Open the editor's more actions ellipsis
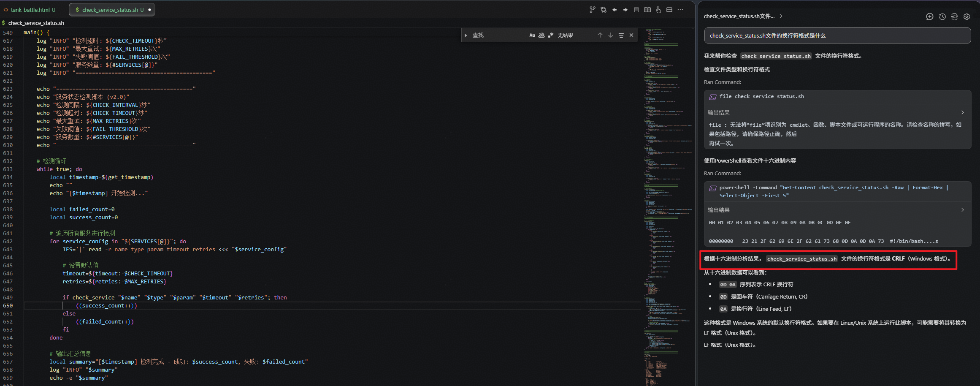 pos(680,10)
